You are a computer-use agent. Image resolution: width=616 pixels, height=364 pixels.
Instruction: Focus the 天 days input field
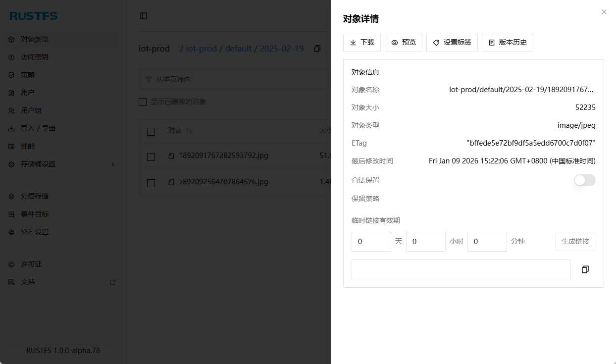tap(371, 242)
